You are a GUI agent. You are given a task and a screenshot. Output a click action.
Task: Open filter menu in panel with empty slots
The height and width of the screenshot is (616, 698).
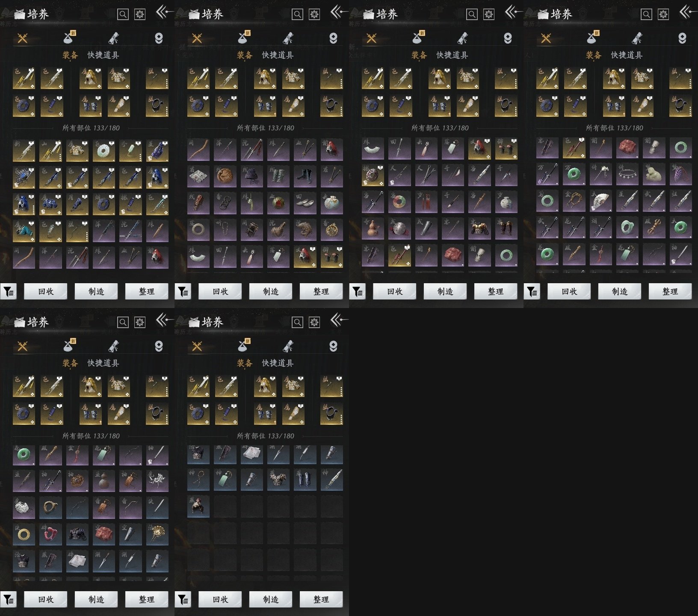click(183, 599)
